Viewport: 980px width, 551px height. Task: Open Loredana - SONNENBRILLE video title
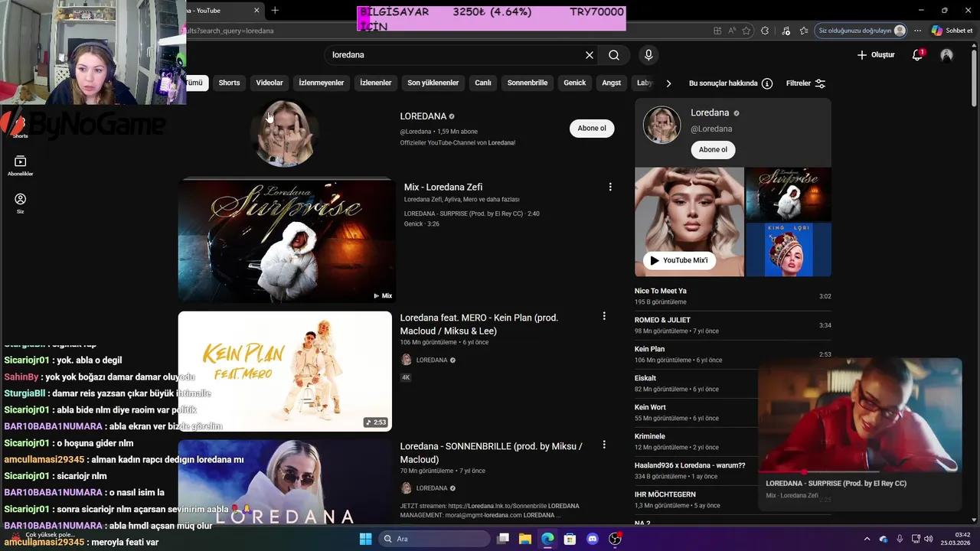491,453
